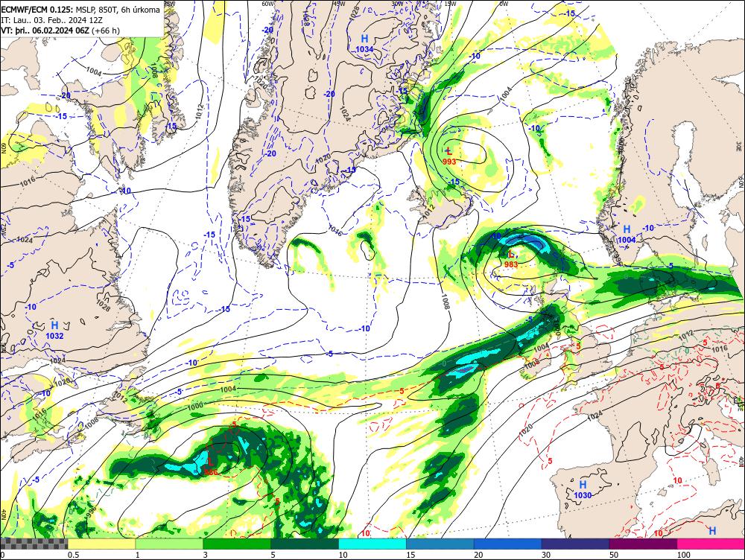Click the 0.5 legend scale value
Viewport: 745px width, 560px height.
73,555
